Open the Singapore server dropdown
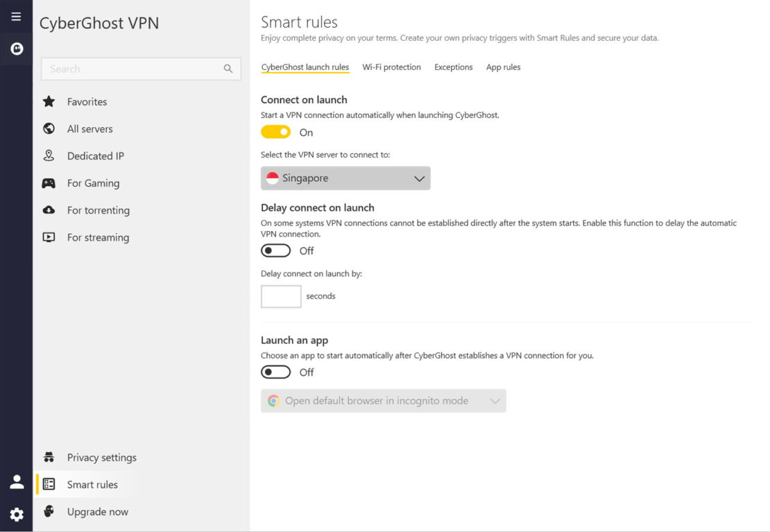770x532 pixels. tap(345, 178)
